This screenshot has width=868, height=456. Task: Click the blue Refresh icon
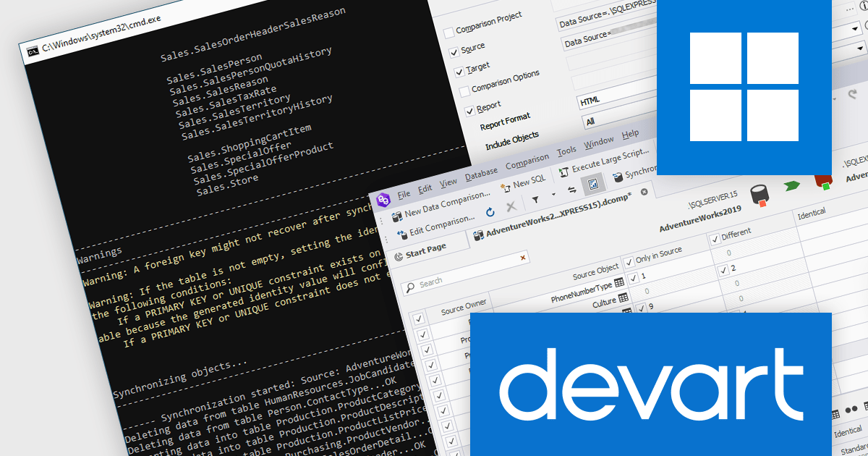pos(490,212)
